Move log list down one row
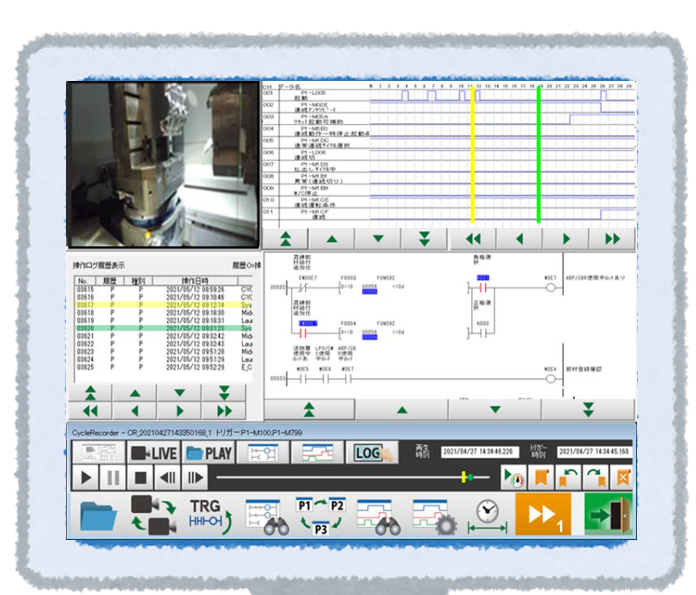696x595 pixels. 180,393
